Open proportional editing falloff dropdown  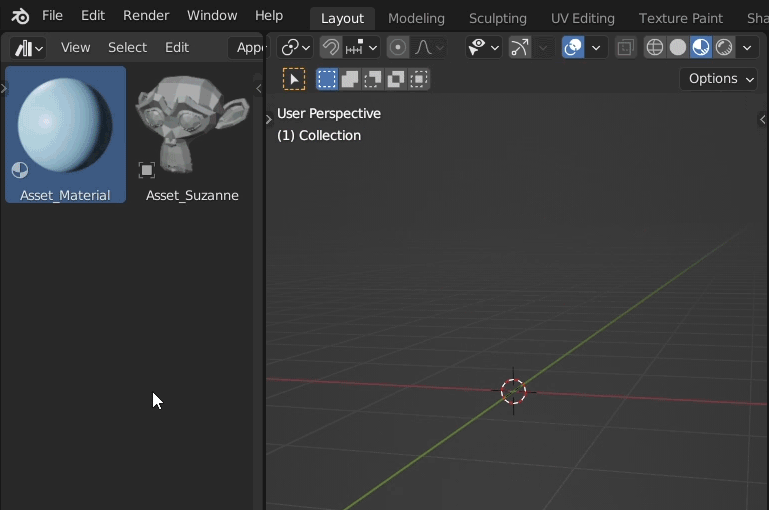[428, 48]
